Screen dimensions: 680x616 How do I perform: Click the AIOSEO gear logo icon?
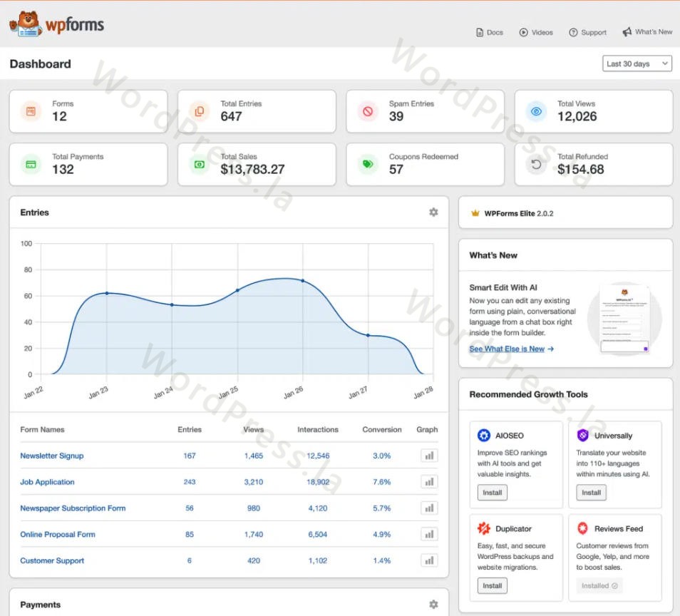click(483, 435)
